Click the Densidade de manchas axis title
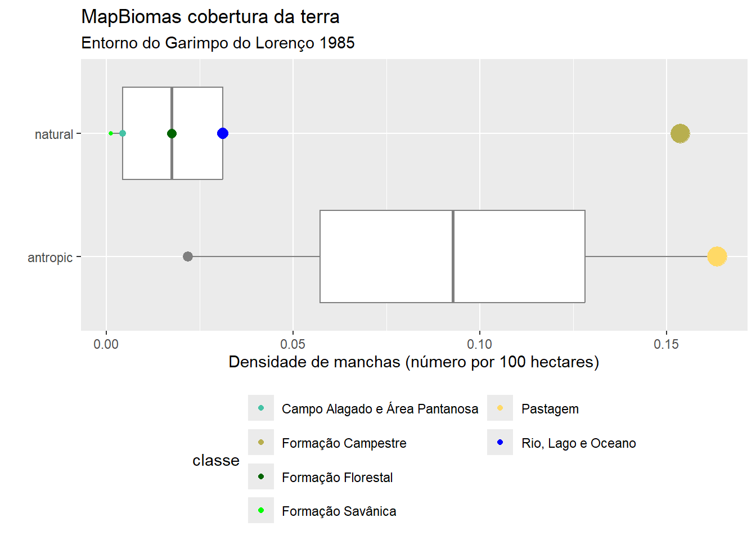The height and width of the screenshot is (540, 756). [x=414, y=362]
